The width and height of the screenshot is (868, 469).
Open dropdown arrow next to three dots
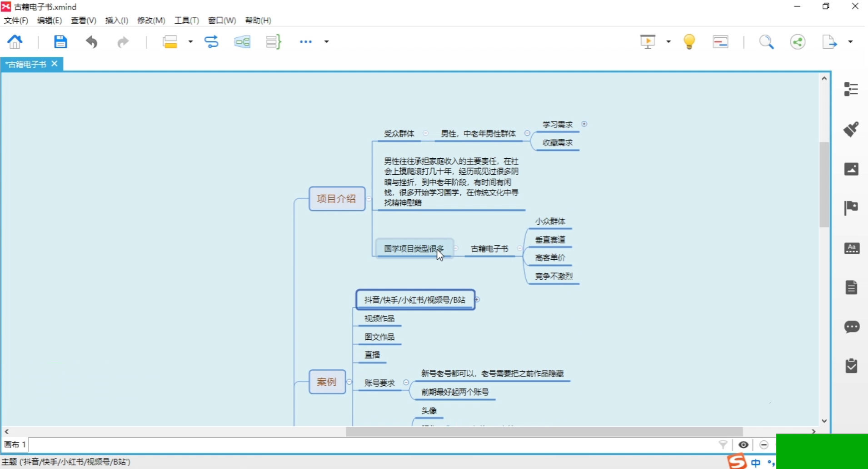(x=326, y=42)
